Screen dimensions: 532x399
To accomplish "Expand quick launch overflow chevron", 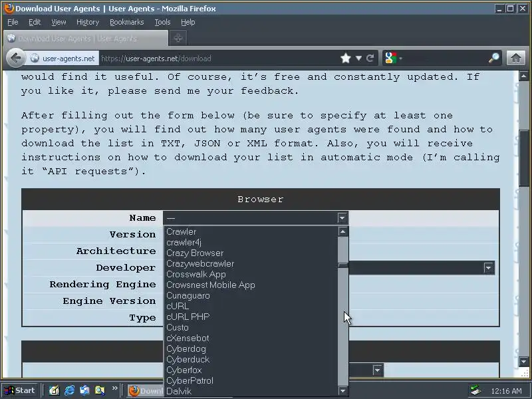I will pyautogui.click(x=114, y=388).
